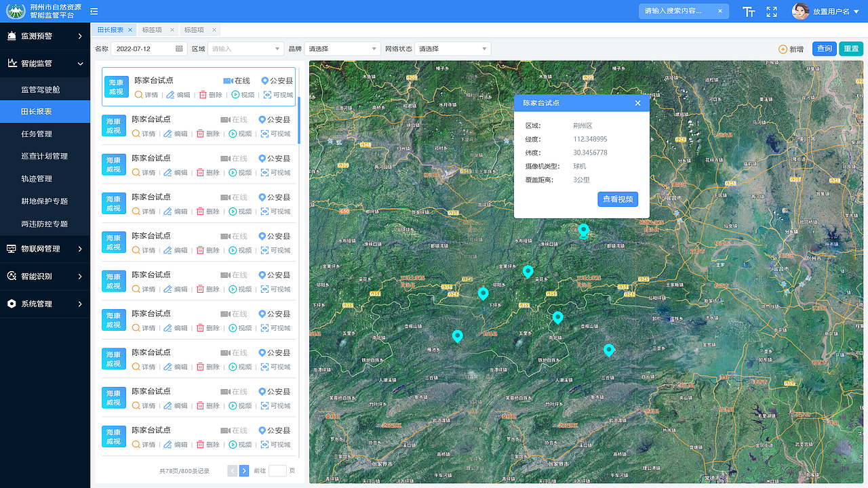868x488 pixels.
Task: Click the 请输入搜索内容 search field
Action: [x=684, y=11]
